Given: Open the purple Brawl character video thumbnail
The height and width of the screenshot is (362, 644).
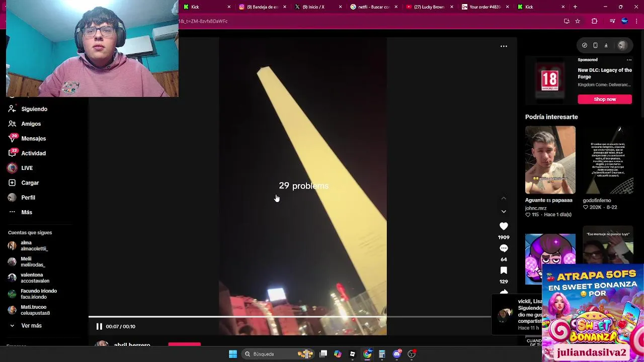Looking at the screenshot, I should point(550,258).
